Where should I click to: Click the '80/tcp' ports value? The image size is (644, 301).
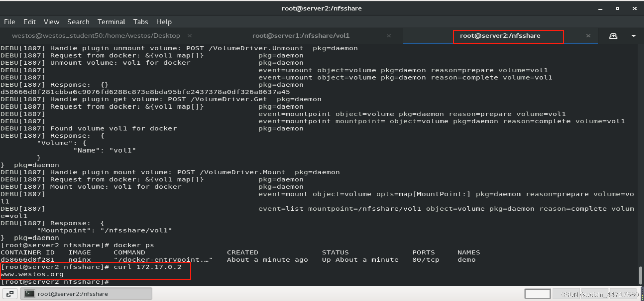click(426, 260)
